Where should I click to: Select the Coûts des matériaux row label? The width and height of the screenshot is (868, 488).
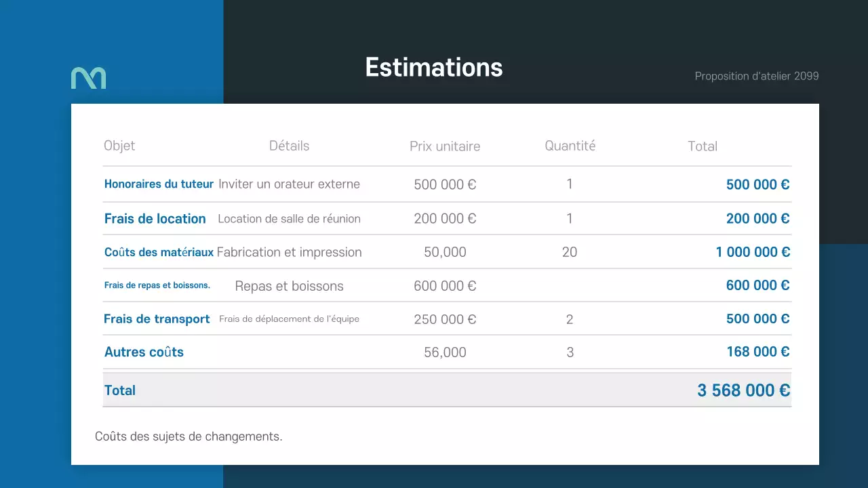[x=159, y=252]
